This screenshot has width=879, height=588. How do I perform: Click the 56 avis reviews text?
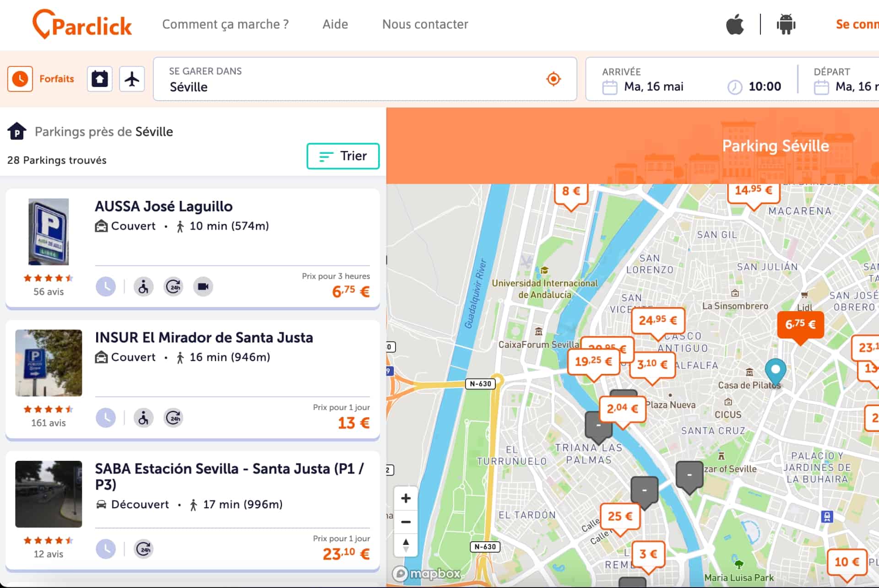(x=49, y=291)
